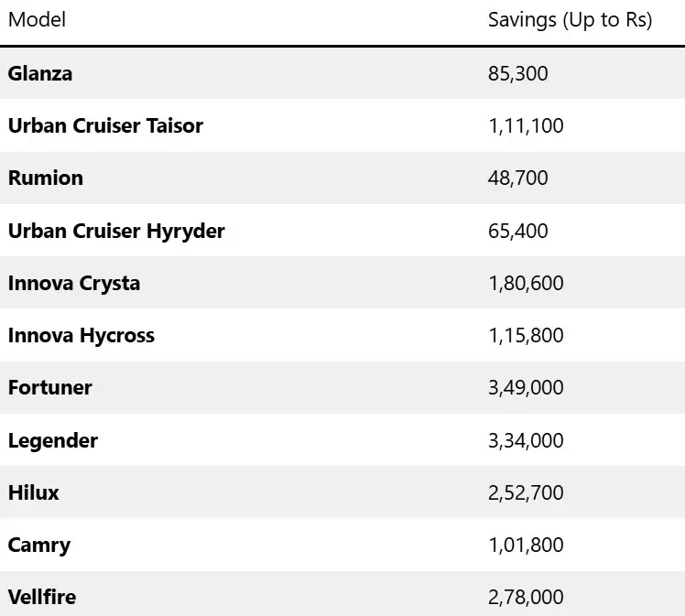685x616 pixels.
Task: Select the 2,52,700 Hilux savings value
Action: (526, 492)
